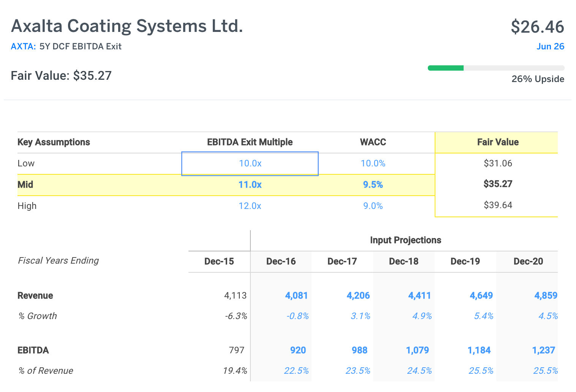Click the Dec-15 EBITDA value 797
Viewport: 576px width, 392px height.
point(237,350)
